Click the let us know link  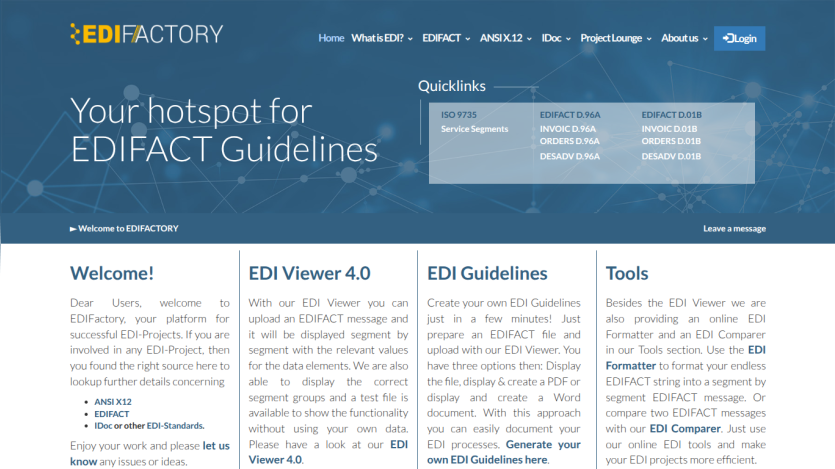pos(150,454)
